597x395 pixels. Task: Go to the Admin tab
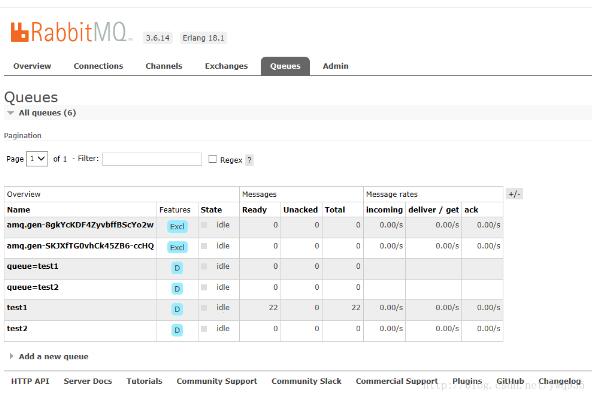[x=335, y=66]
